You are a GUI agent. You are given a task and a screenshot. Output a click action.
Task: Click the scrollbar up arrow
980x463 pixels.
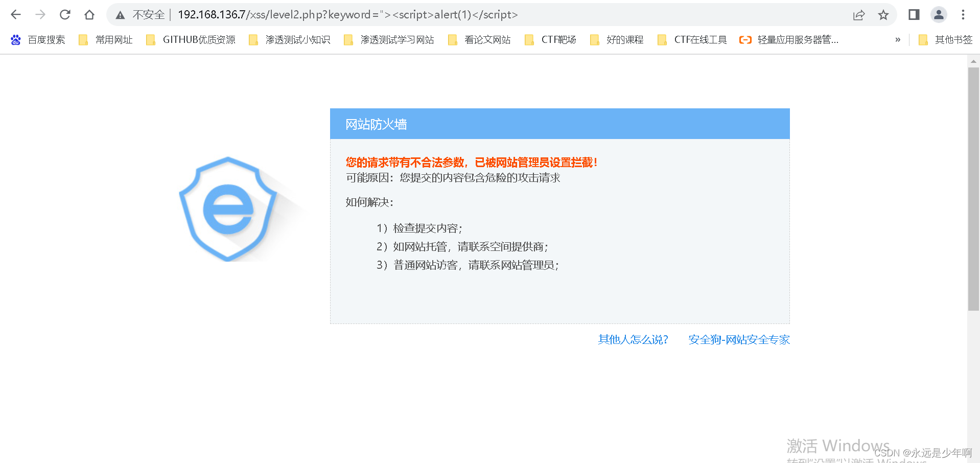pos(973,61)
